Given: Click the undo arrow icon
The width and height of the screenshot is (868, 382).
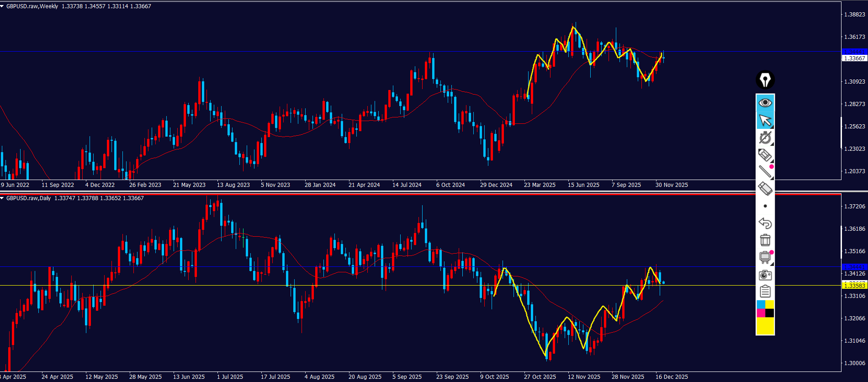Looking at the screenshot, I should coord(765,223).
